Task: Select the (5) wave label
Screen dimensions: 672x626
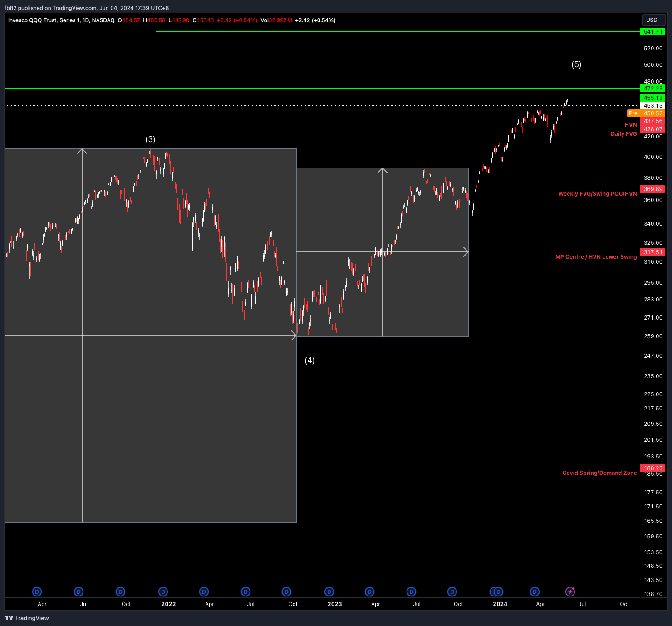Action: click(x=576, y=64)
